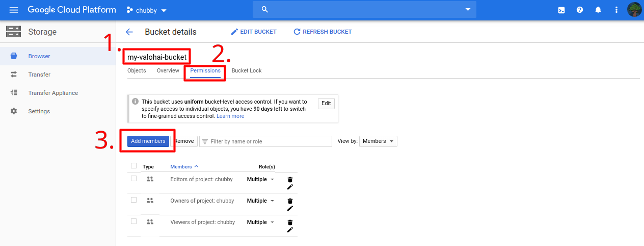This screenshot has width=644, height=246.
Task: Open the three-dot more options menu
Action: click(616, 10)
